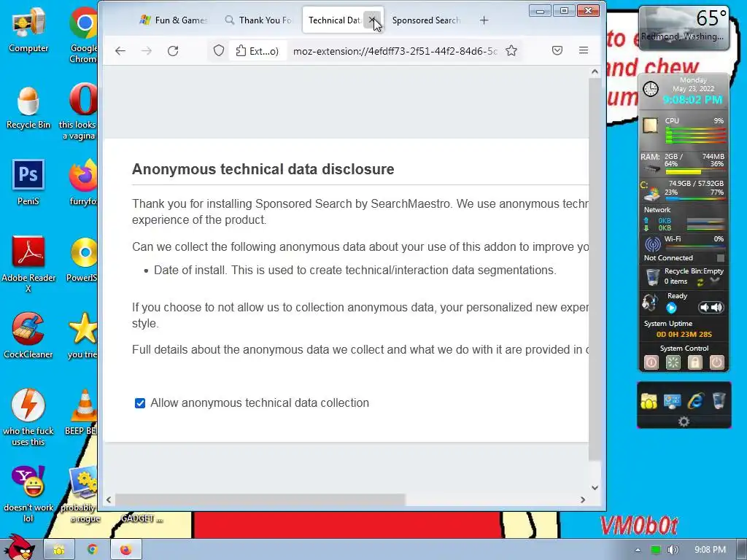The image size is (747, 560).
Task: Click the gadget RAM usage bar
Action: pyautogui.click(x=695, y=171)
